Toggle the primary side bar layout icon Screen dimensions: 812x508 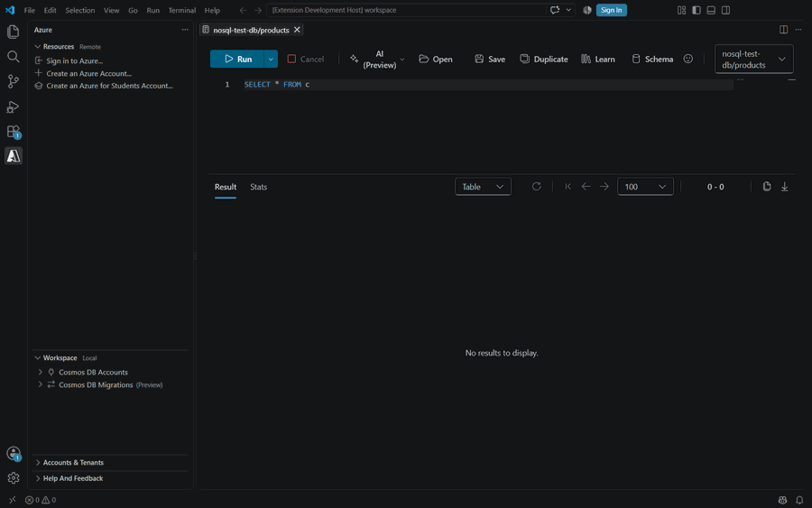click(696, 10)
